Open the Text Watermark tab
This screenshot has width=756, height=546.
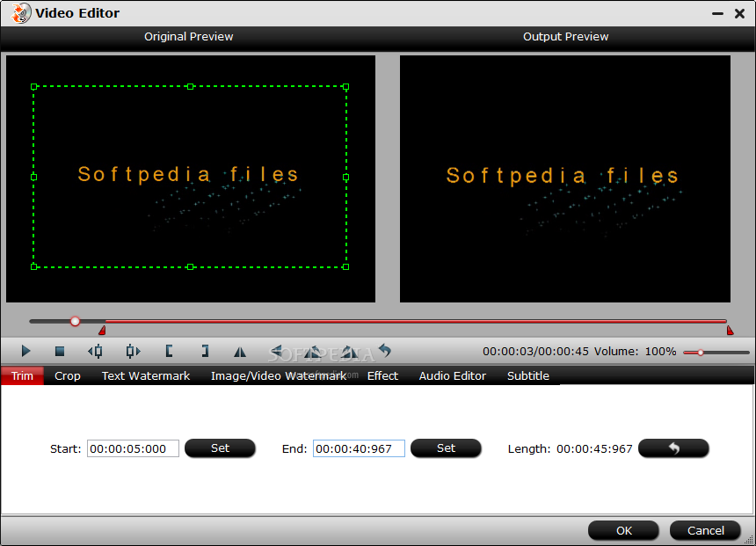(x=146, y=375)
